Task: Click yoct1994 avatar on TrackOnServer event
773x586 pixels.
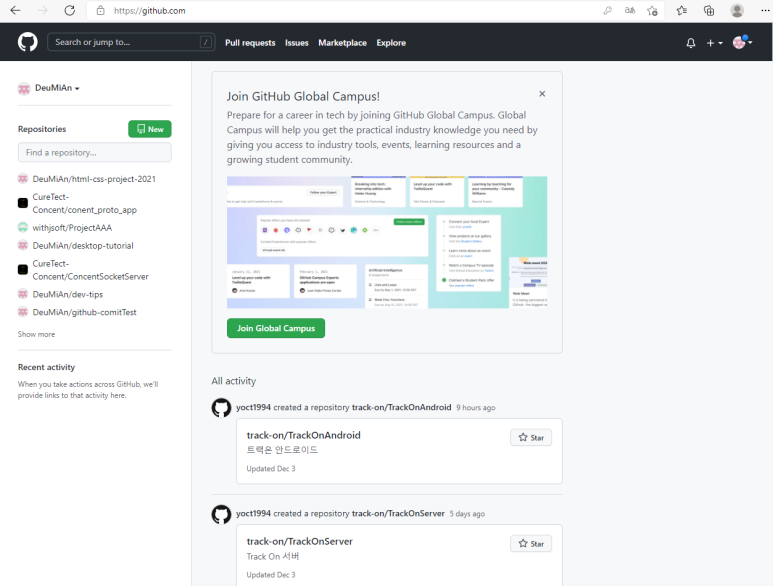Action: coord(221,515)
